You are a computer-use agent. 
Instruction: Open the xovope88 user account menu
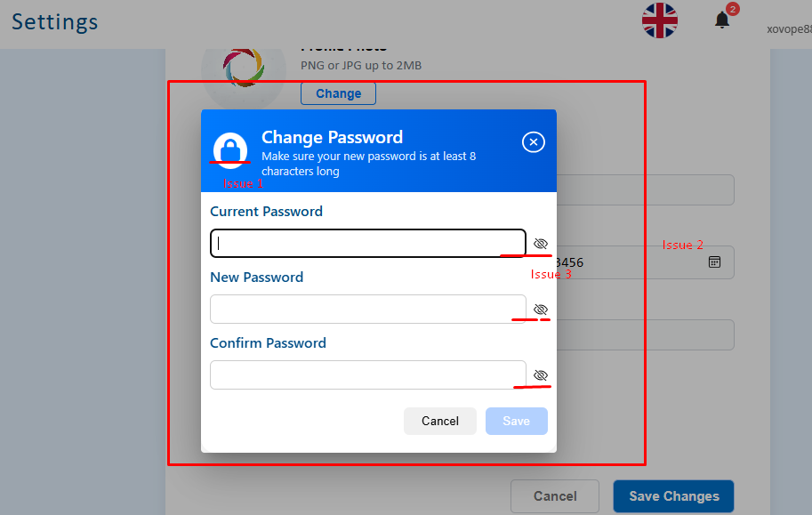(789, 29)
